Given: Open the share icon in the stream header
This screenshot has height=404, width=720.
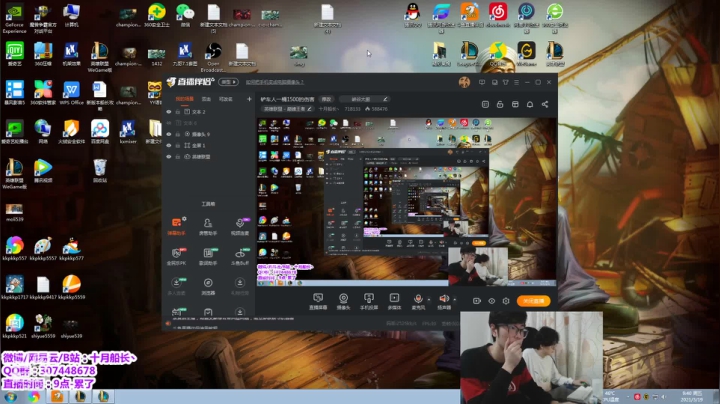Looking at the screenshot, I should pos(545,104).
